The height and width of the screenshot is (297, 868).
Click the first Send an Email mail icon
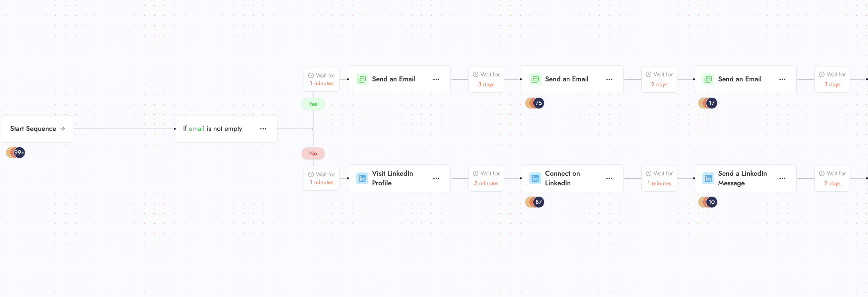362,79
